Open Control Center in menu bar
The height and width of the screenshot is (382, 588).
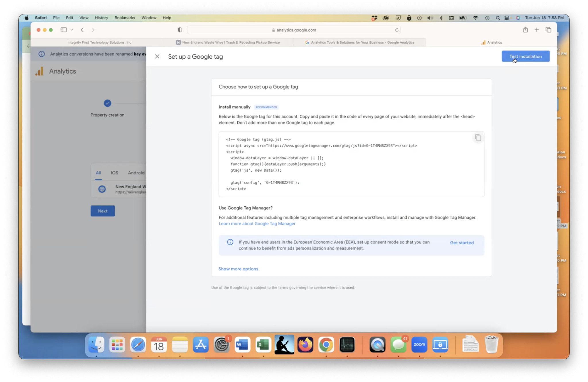(507, 18)
